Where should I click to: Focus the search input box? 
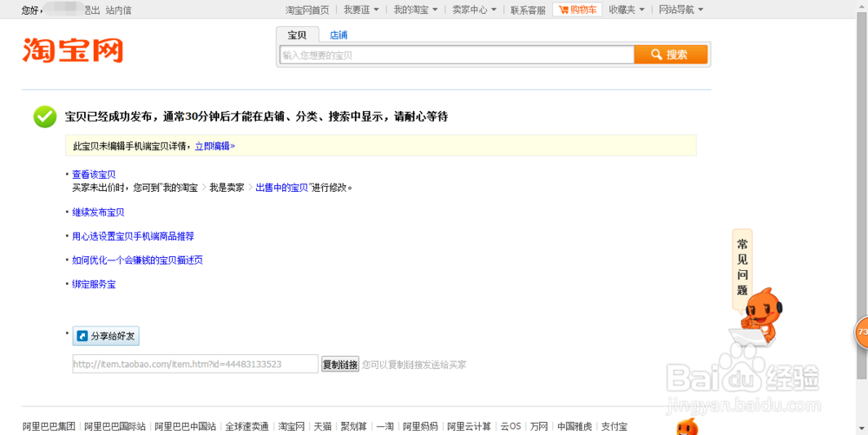(x=457, y=55)
